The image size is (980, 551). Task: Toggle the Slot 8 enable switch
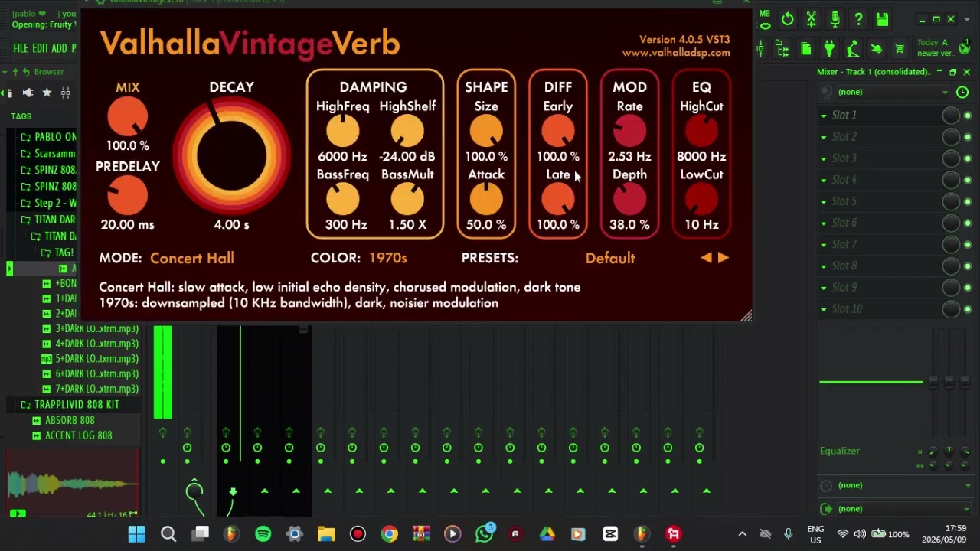point(968,266)
